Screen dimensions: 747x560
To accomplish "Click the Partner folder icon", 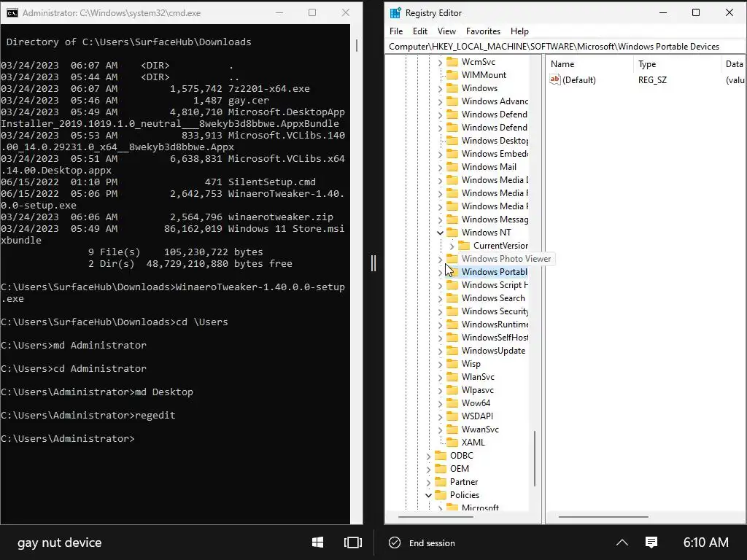I will pyautogui.click(x=441, y=482).
